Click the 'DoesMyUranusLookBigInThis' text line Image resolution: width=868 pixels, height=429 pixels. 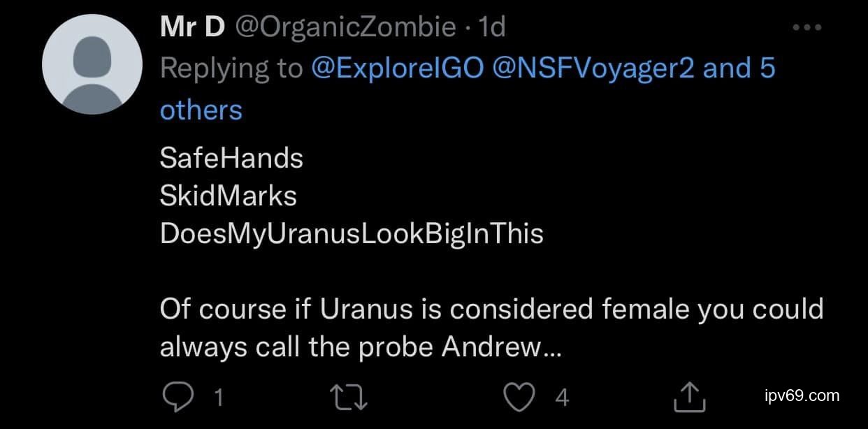(352, 233)
